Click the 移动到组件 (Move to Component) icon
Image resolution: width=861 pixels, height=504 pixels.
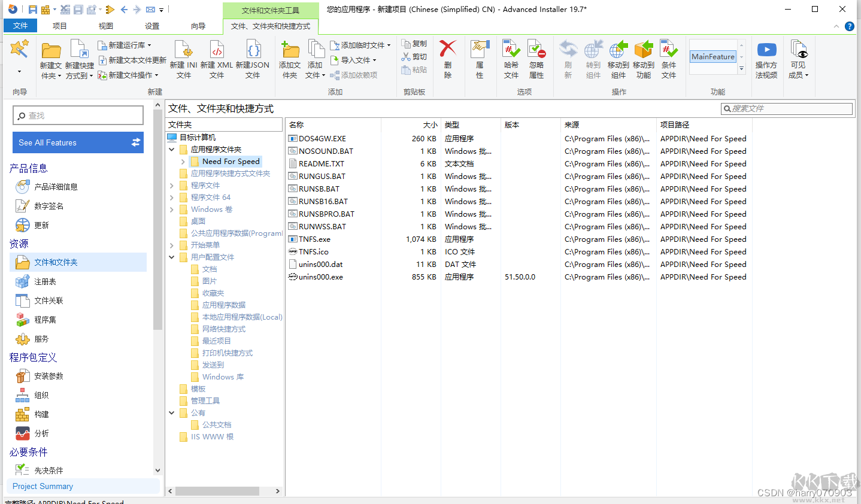pyautogui.click(x=619, y=58)
